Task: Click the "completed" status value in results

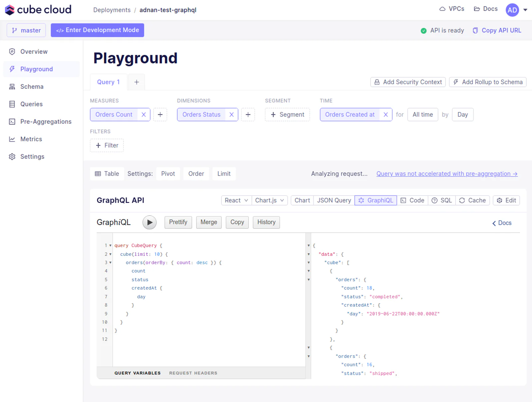Action: click(x=385, y=297)
